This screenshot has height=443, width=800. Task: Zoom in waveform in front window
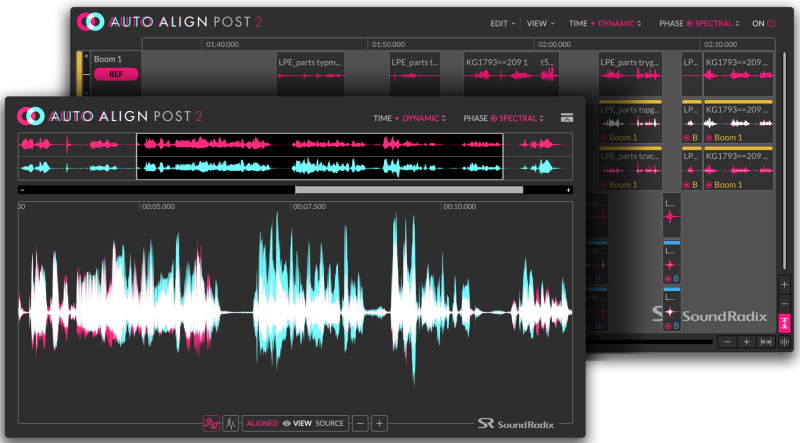point(380,423)
